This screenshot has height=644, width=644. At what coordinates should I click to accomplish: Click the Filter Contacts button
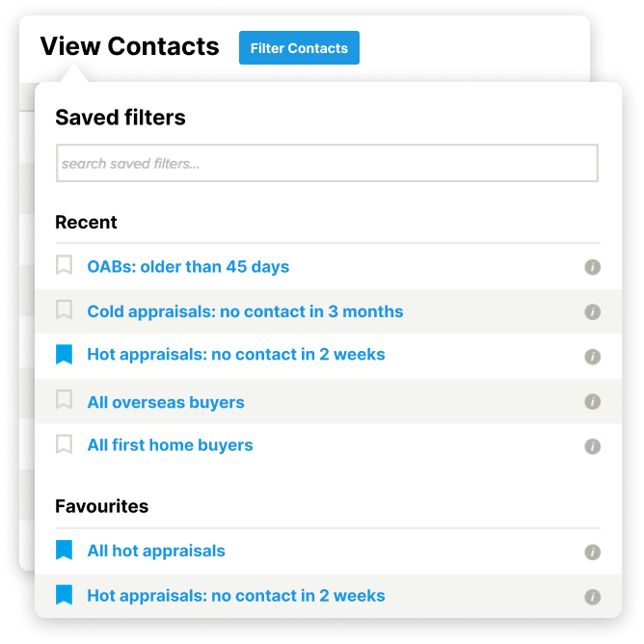pyautogui.click(x=299, y=47)
